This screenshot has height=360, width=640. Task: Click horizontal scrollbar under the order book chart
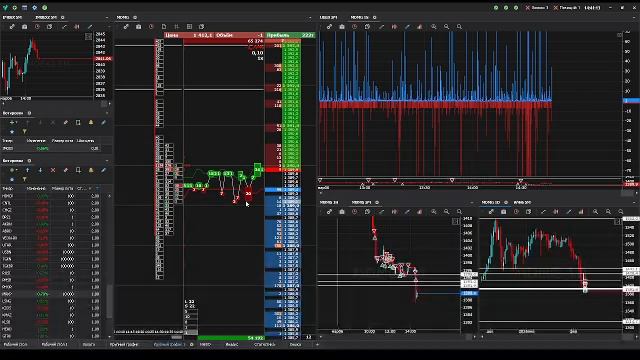(x=177, y=338)
